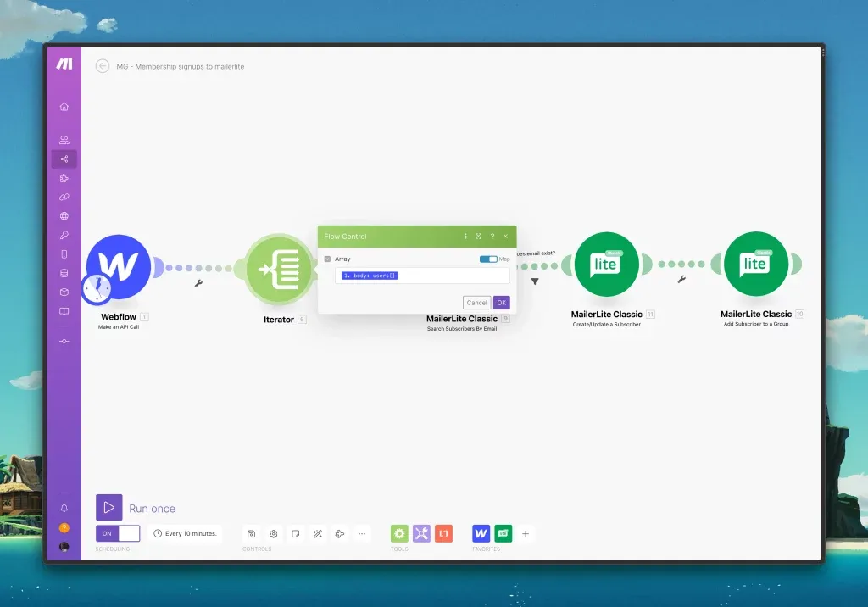Screen dimensions: 868x607
Task: Go to Home in the sidebar
Action: pos(64,106)
